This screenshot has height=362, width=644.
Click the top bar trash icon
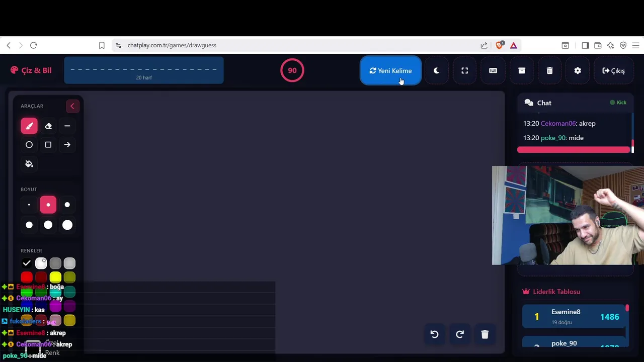(549, 71)
